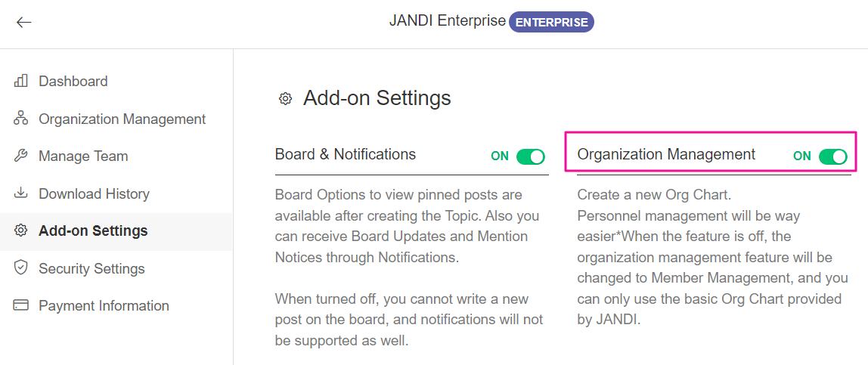
Task: Click the ON label beside Organization Management switch
Action: 802,156
